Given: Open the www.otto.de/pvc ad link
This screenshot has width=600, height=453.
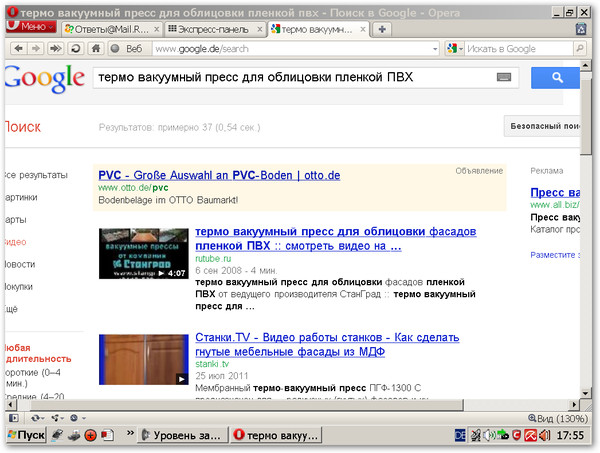Looking at the screenshot, I should [x=133, y=188].
